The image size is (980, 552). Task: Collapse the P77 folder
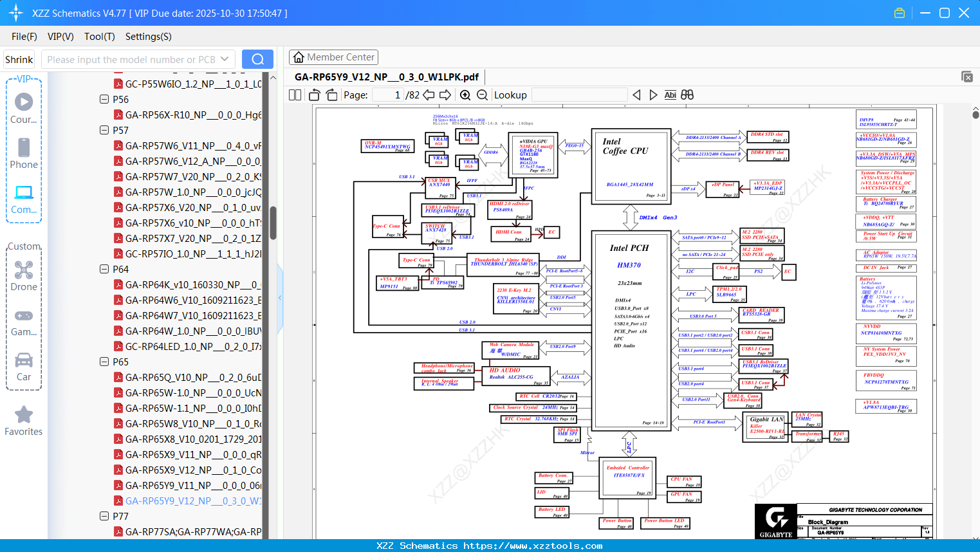[104, 516]
